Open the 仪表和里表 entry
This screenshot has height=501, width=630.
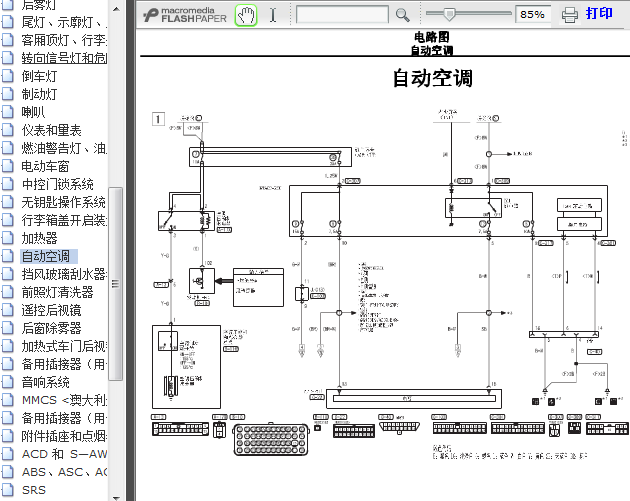point(51,130)
